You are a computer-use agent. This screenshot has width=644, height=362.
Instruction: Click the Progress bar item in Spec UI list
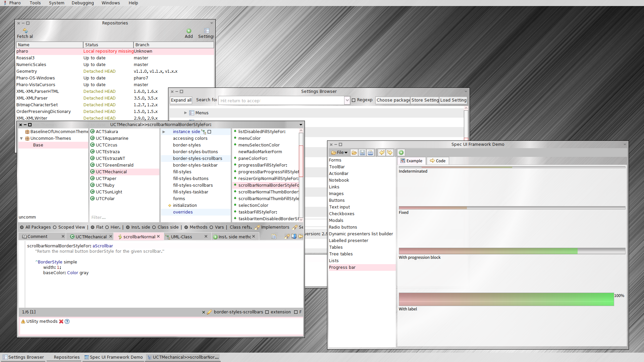pyautogui.click(x=342, y=267)
